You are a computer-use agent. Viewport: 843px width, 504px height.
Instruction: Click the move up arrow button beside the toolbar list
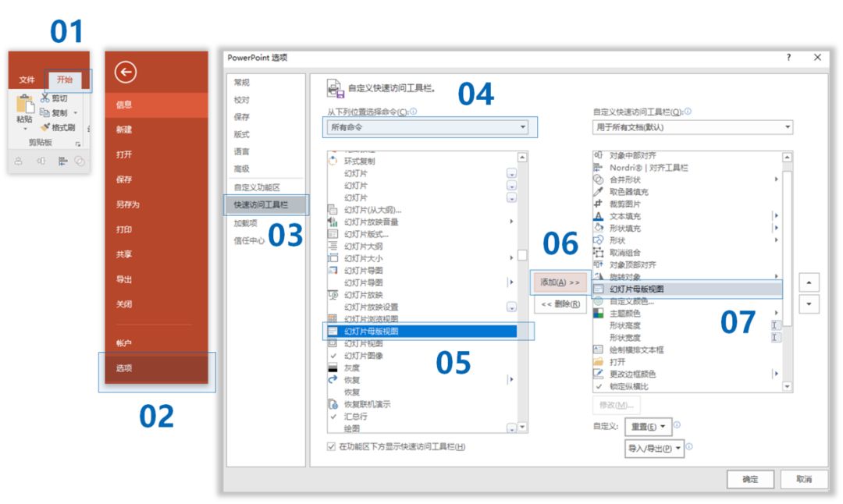pyautogui.click(x=809, y=282)
